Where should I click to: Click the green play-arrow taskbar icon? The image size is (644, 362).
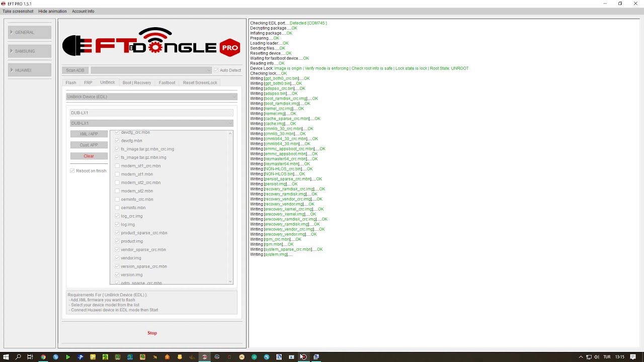[68, 357]
